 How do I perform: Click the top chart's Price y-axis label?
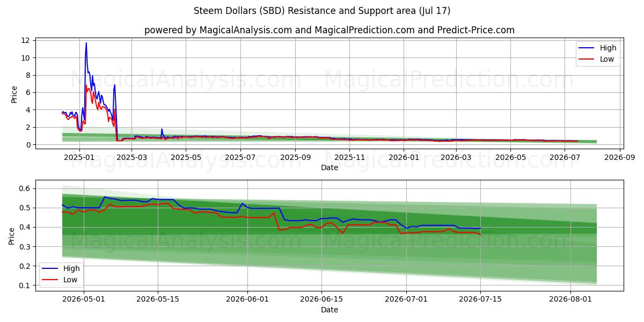pos(14,94)
